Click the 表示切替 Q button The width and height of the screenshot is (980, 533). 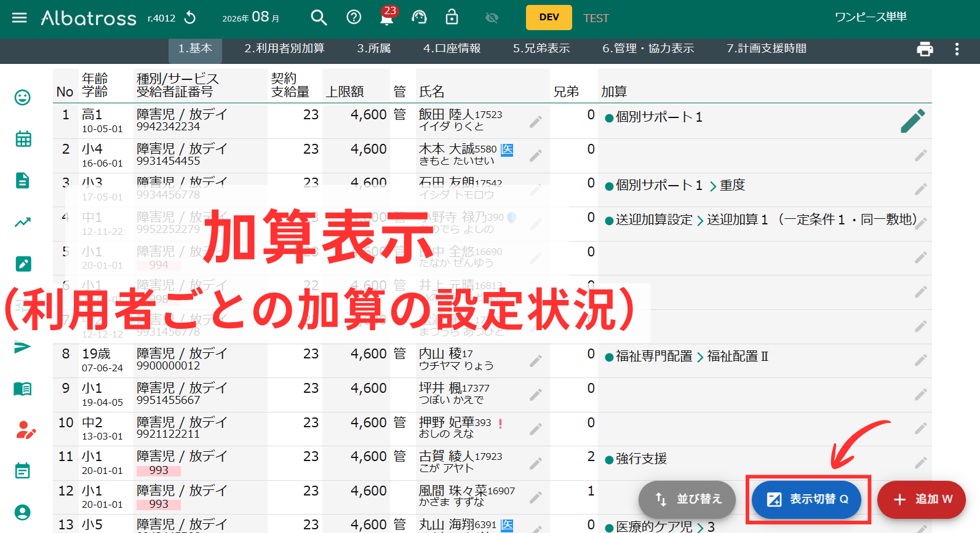click(x=807, y=499)
